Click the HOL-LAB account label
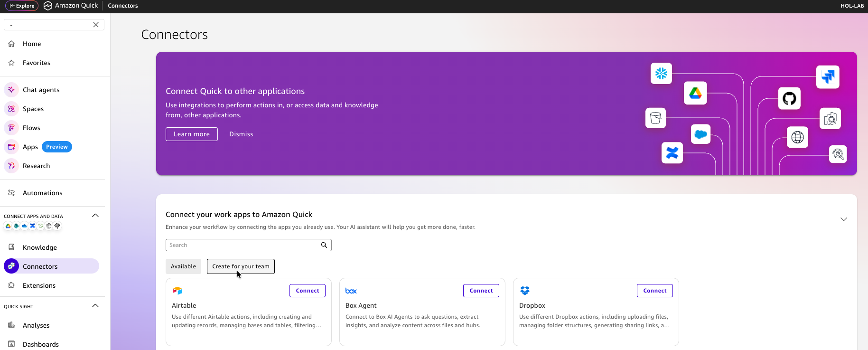Screen dimensions: 868x350 (852, 6)
